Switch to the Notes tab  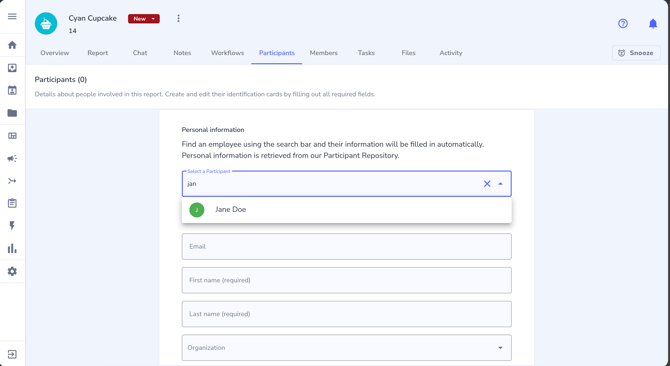pyautogui.click(x=182, y=53)
